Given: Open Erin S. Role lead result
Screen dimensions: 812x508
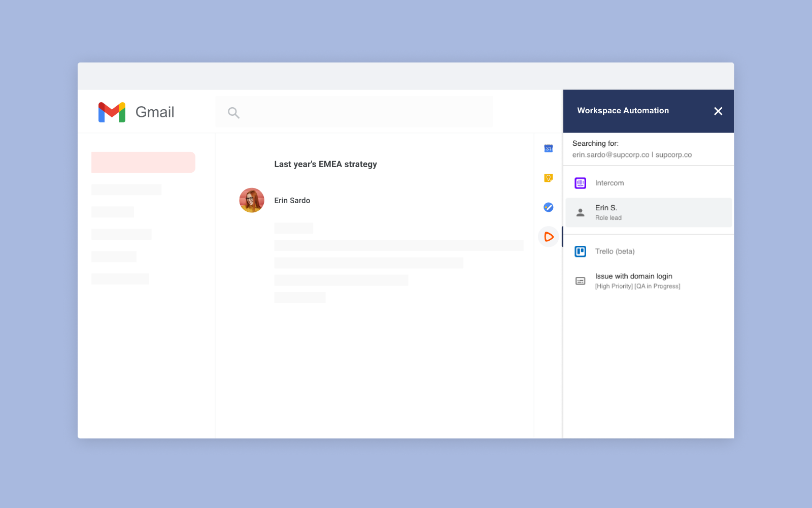Looking at the screenshot, I should pyautogui.click(x=649, y=212).
